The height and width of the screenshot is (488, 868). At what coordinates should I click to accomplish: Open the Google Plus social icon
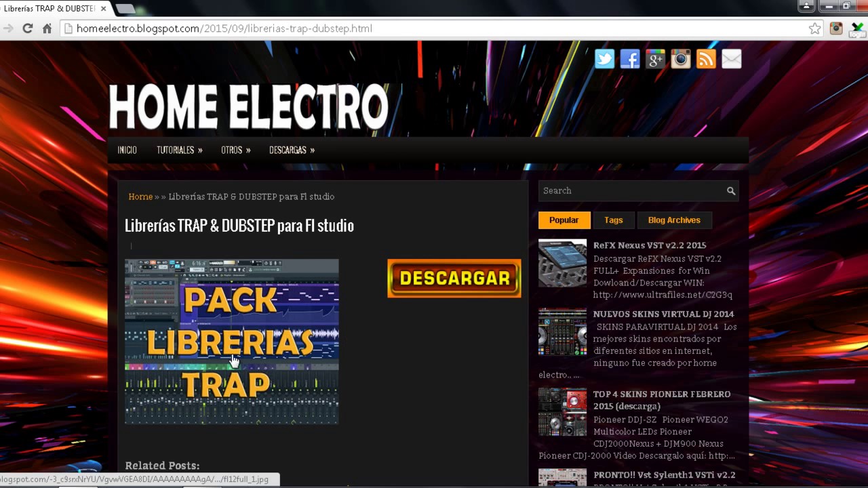655,59
